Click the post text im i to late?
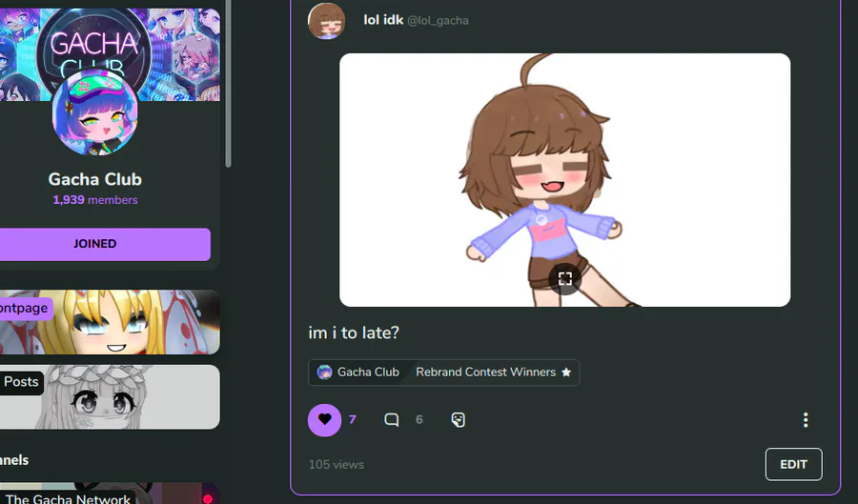Screen dimensions: 858x504 354,333
